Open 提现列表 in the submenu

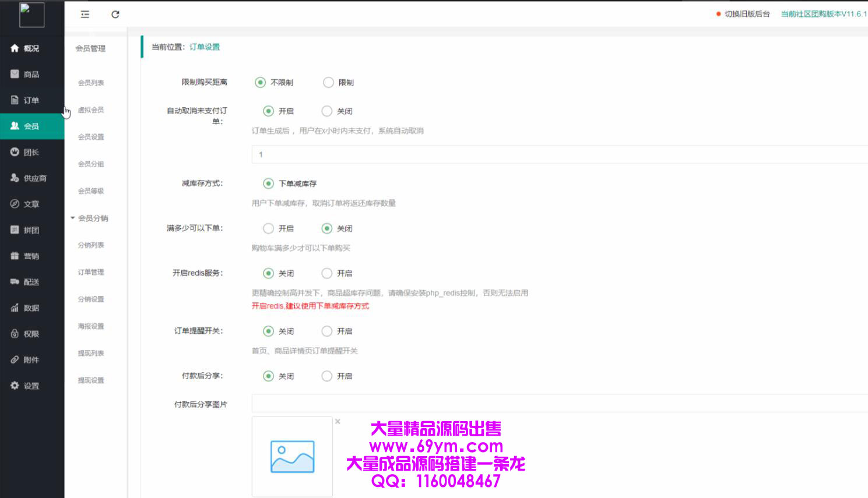[x=91, y=354]
